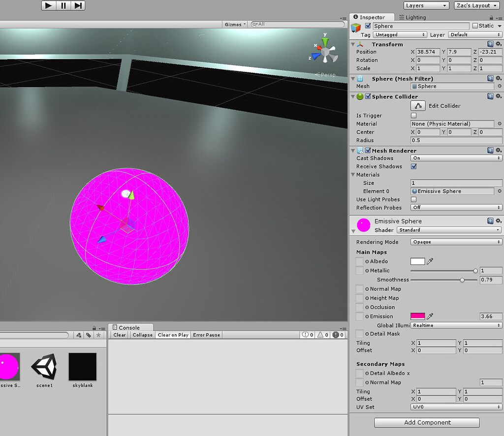Viewport: 504px width, 436px height.
Task: Open the Rendering Mode dropdown
Action: [x=455, y=242]
